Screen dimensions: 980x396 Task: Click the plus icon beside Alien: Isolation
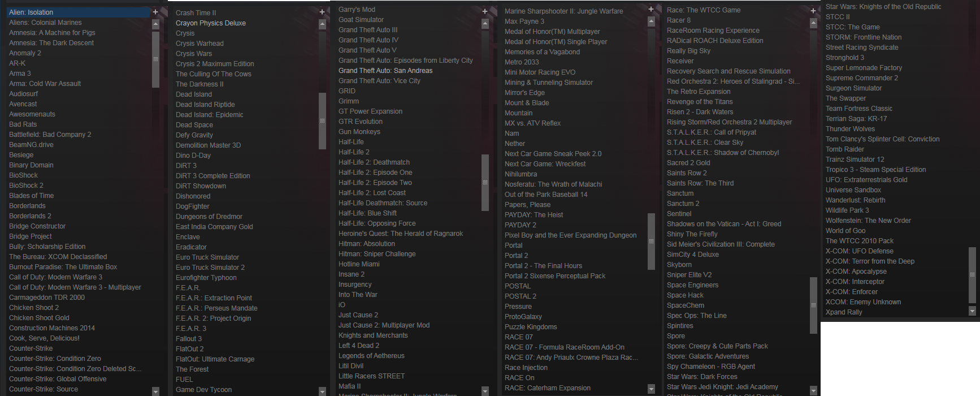[155, 12]
